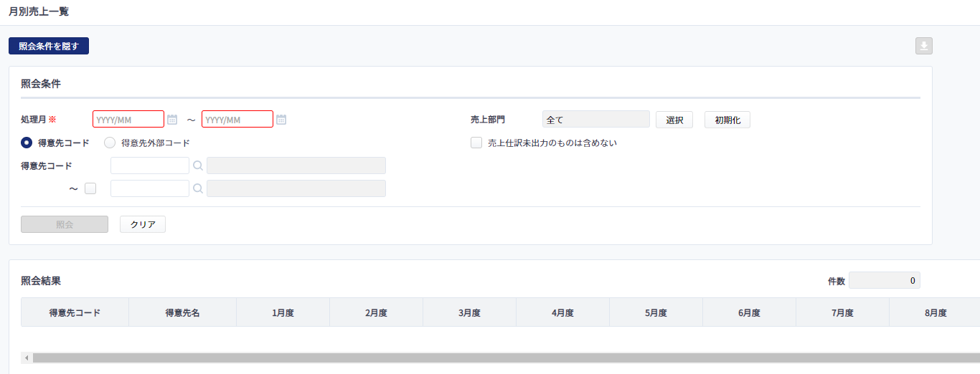The width and height of the screenshot is (980, 374).
Task: Focus the start 処理月 YYYY/MM field
Action: coord(128,119)
